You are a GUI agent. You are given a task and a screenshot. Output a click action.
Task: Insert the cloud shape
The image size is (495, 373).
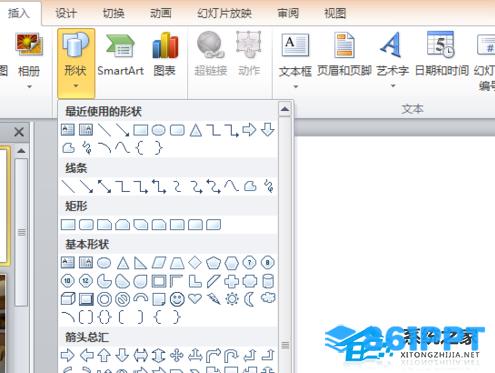[268, 298]
